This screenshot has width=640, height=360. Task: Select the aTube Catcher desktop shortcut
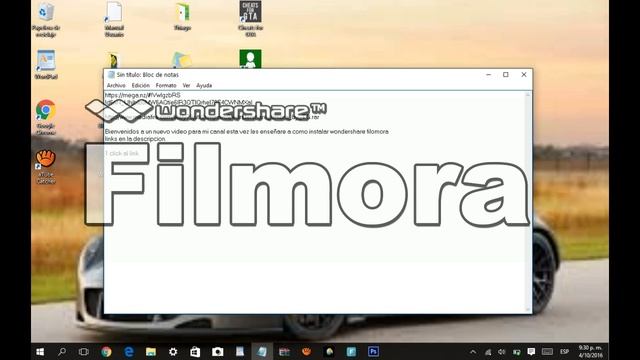[46, 167]
